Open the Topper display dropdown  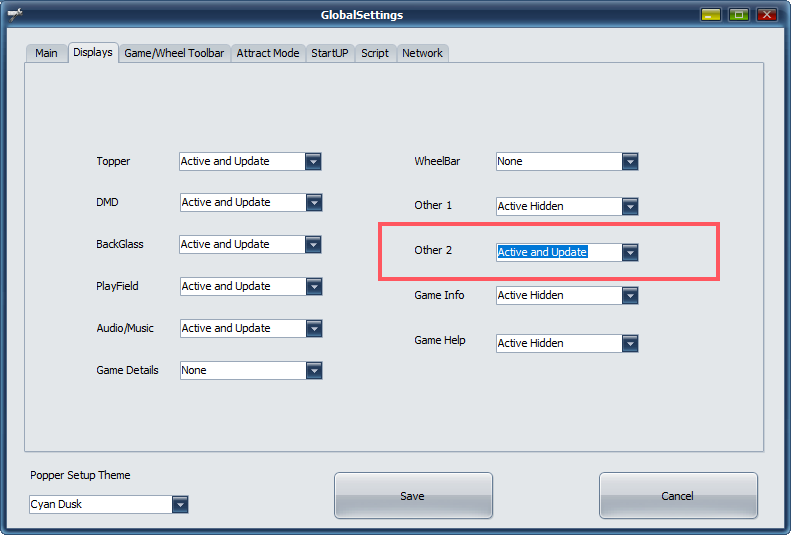coord(313,161)
